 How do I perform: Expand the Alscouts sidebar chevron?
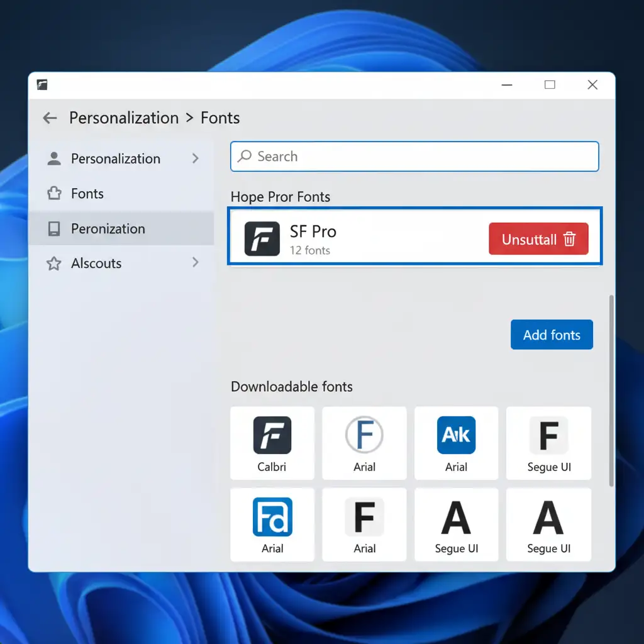pyautogui.click(x=195, y=262)
